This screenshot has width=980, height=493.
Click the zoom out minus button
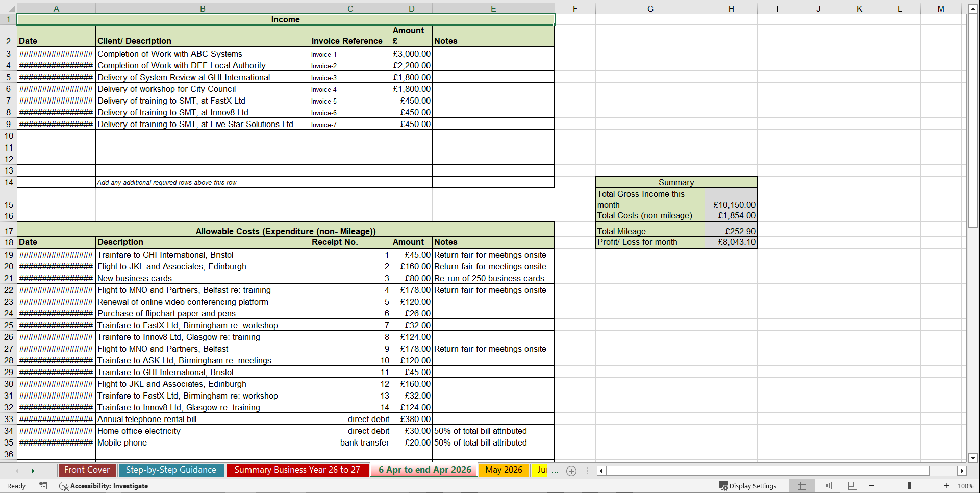[872, 486]
